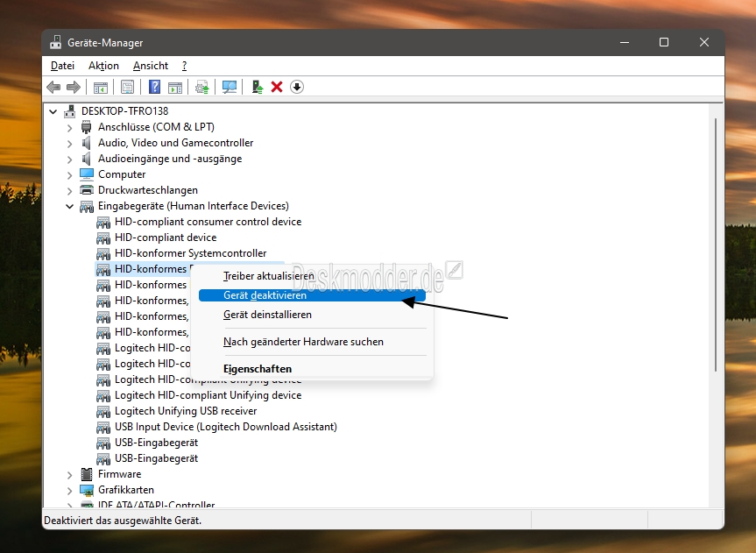Click the DESKTOP-TFRO138 computer icon
756x553 pixels.
point(70,111)
